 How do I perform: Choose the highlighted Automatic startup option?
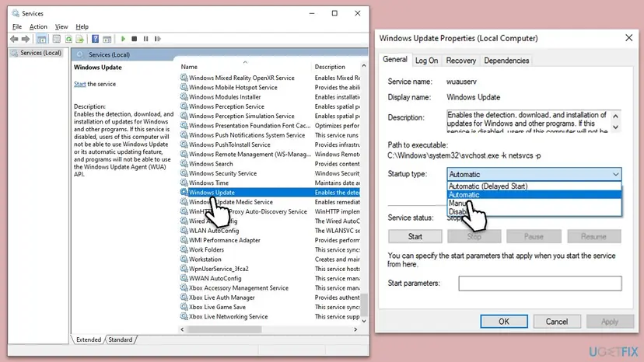pyautogui.click(x=534, y=194)
